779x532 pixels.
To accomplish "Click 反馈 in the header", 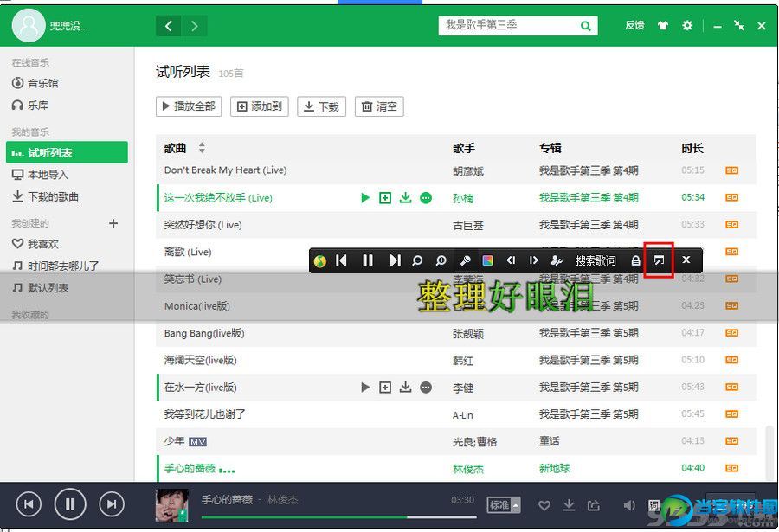I will point(634,25).
